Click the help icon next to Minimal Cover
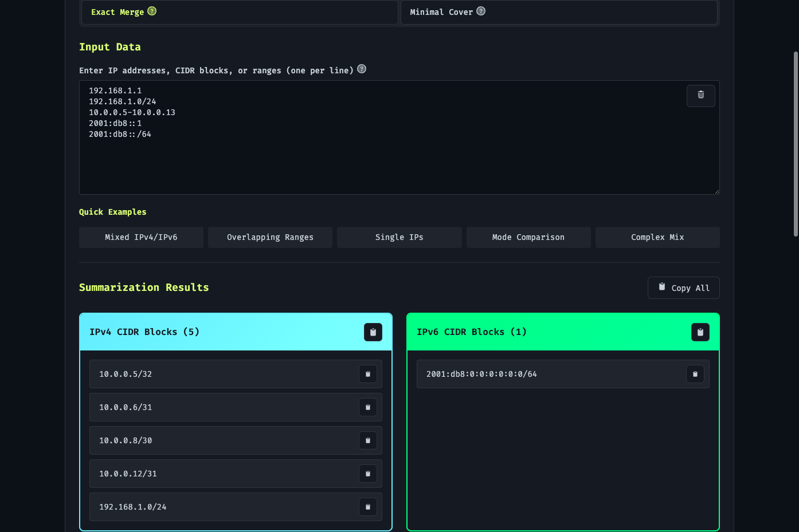Screen dimensions: 799x532 (x=481, y=11)
